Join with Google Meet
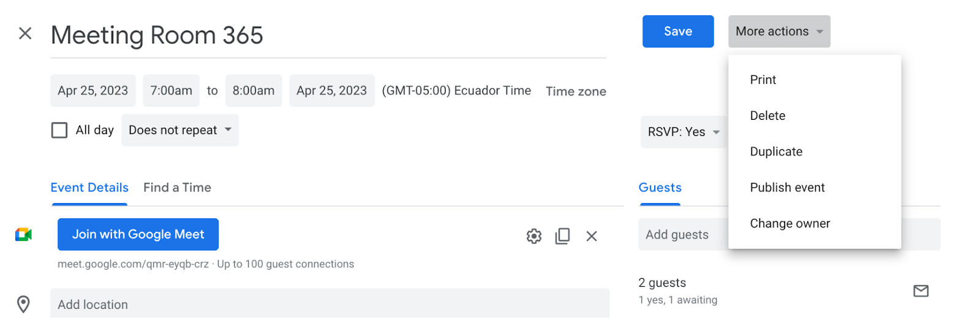Image resolution: width=980 pixels, height=318 pixels. tap(138, 234)
